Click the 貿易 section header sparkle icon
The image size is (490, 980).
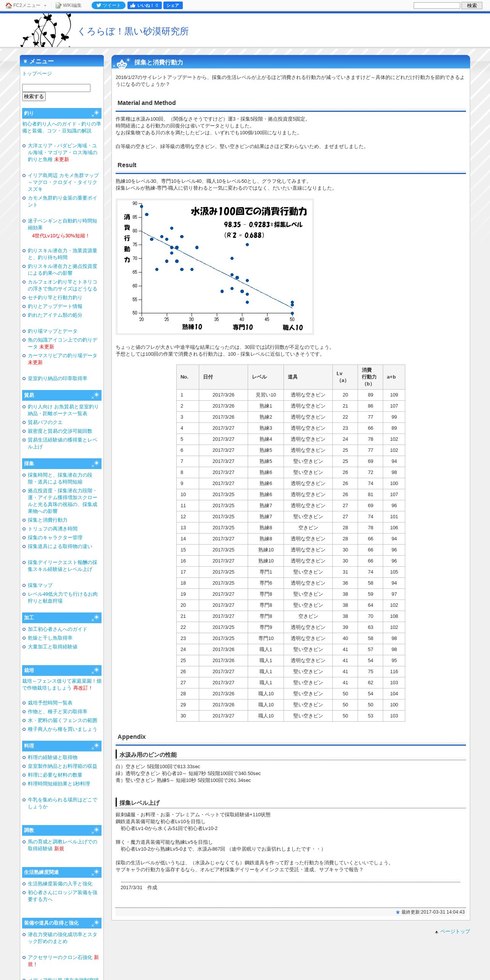95,395
